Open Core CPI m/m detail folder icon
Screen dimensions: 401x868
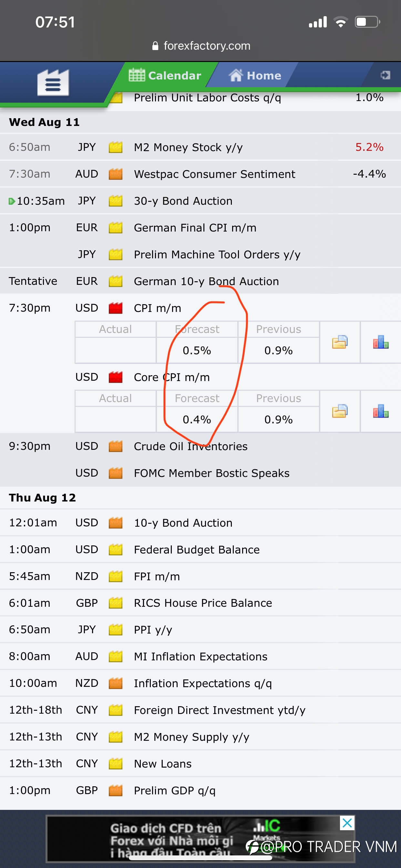339,411
